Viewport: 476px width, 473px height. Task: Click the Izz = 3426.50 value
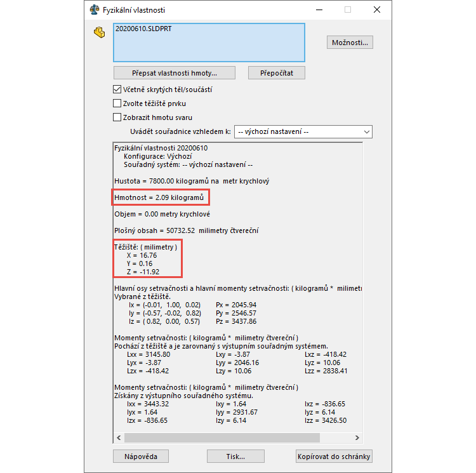pos(326,420)
